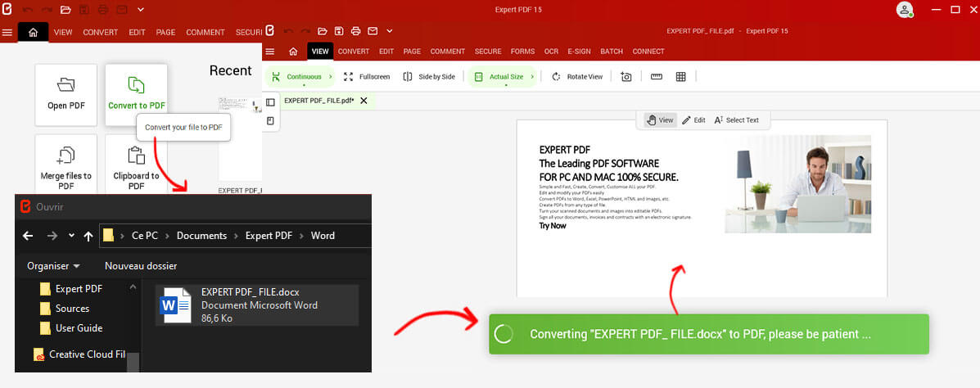Screen dimensions: 980x388
Task: Click the Open PDF tile
Action: [x=66, y=95]
